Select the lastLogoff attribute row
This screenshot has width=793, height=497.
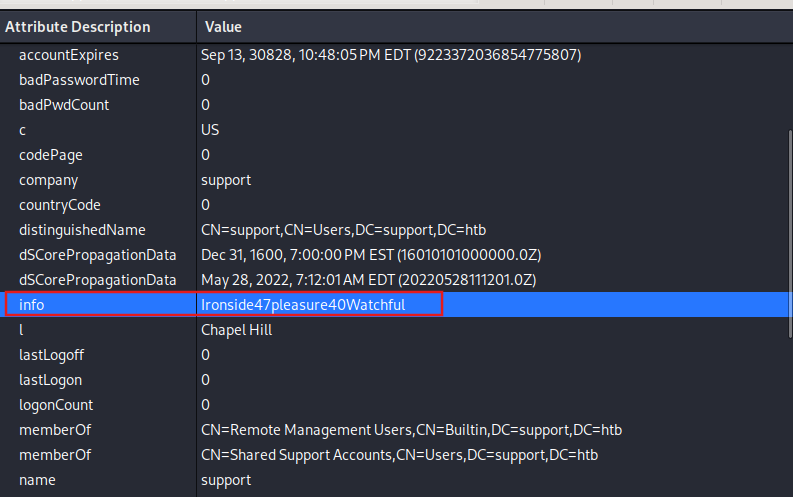[x=394, y=355]
